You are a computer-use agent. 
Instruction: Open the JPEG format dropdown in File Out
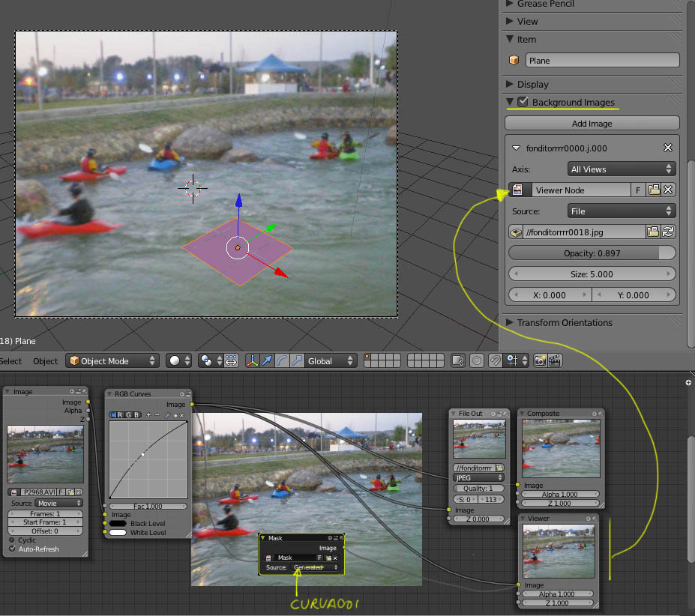tap(478, 477)
